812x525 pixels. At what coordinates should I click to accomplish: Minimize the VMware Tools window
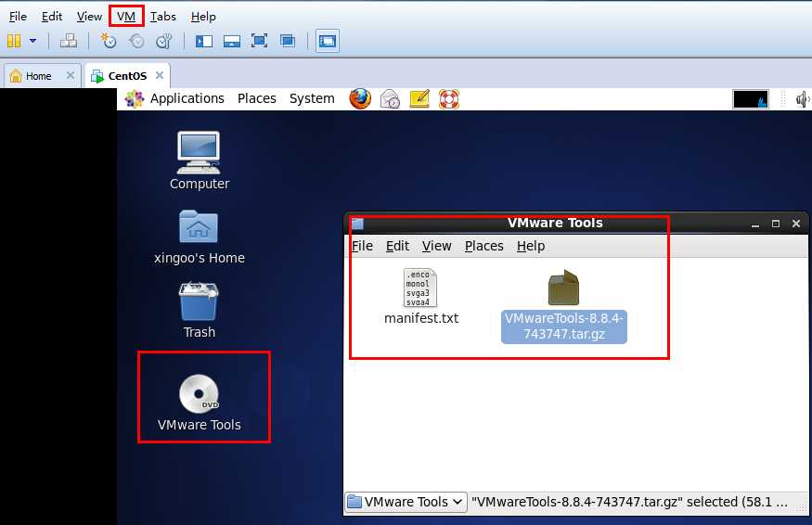tap(755, 224)
